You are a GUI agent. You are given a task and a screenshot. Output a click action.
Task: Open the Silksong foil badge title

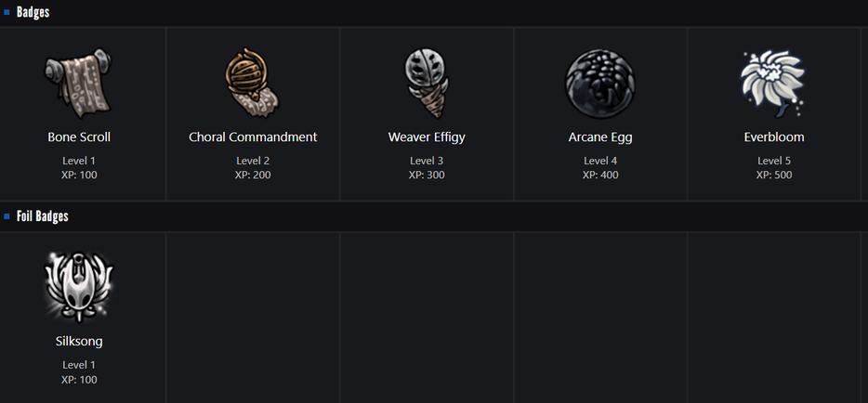click(79, 341)
